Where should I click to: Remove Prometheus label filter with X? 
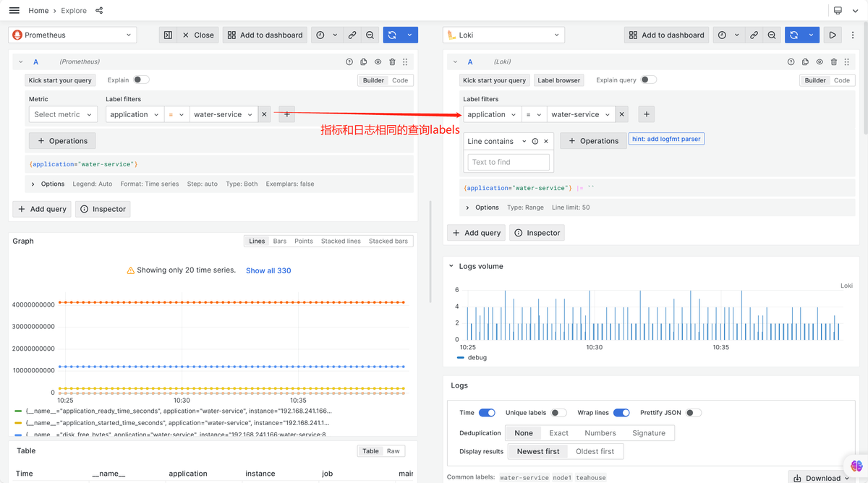tap(264, 114)
